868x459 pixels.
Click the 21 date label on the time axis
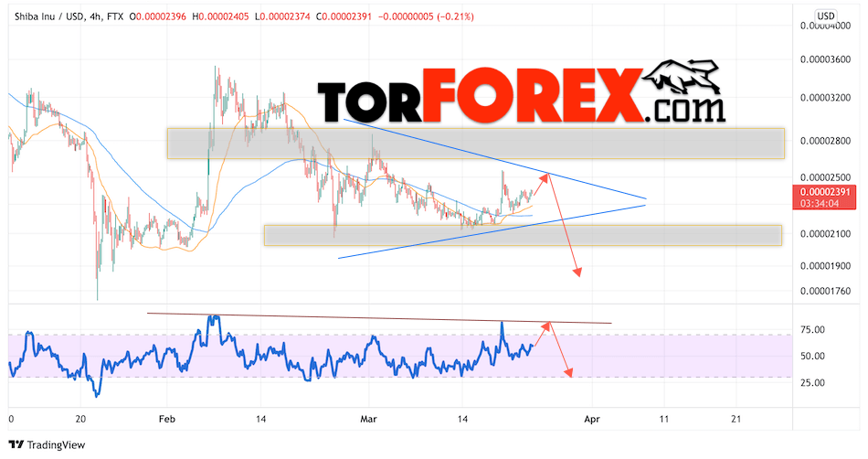(x=736, y=419)
